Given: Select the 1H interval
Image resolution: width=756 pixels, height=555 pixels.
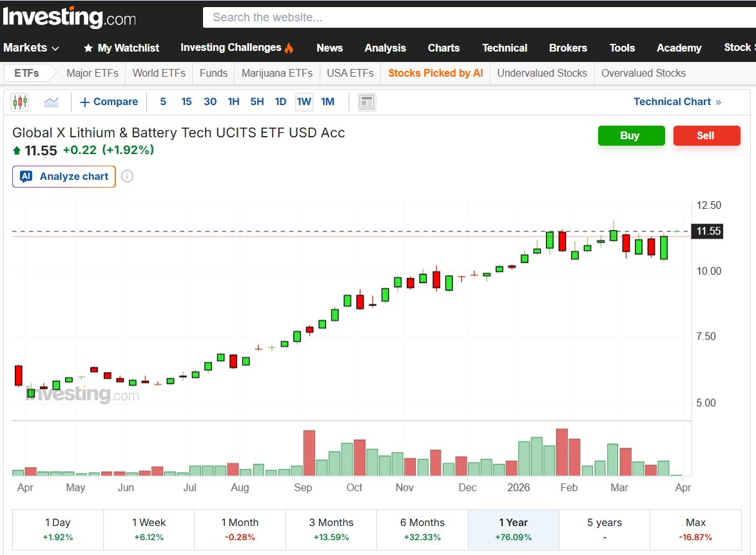Looking at the screenshot, I should [233, 102].
